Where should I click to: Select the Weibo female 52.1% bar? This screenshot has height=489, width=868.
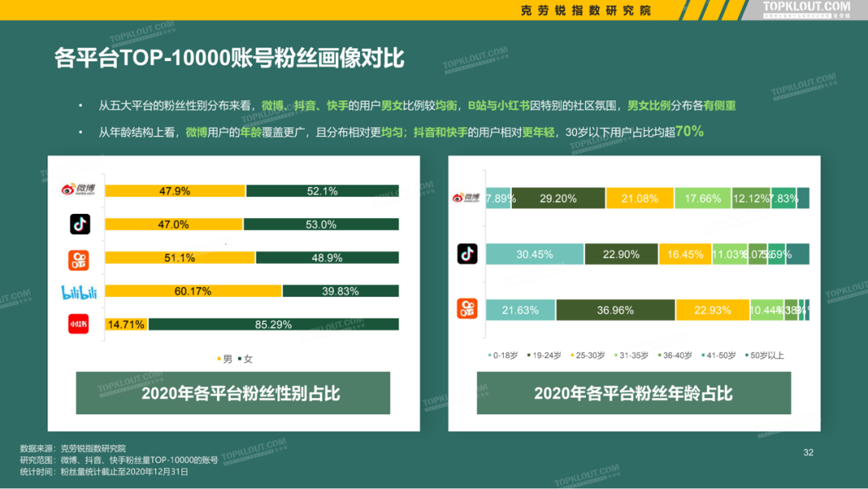323,191
